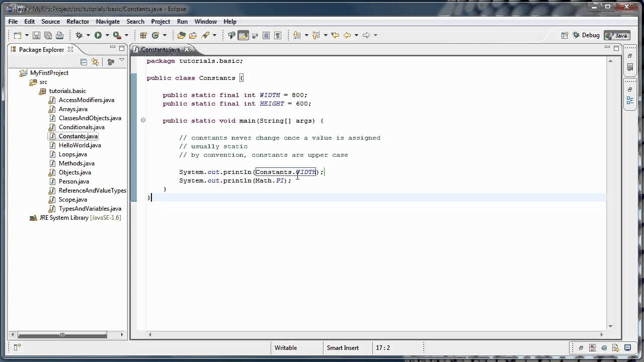
Task: Click the Smart Insert status field
Action: [x=343, y=348]
